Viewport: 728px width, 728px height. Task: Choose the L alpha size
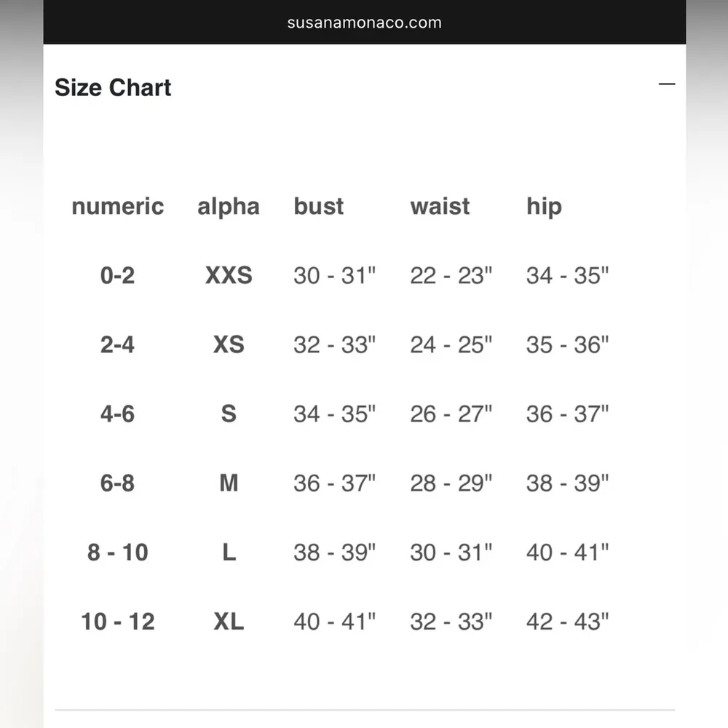pos(229,552)
